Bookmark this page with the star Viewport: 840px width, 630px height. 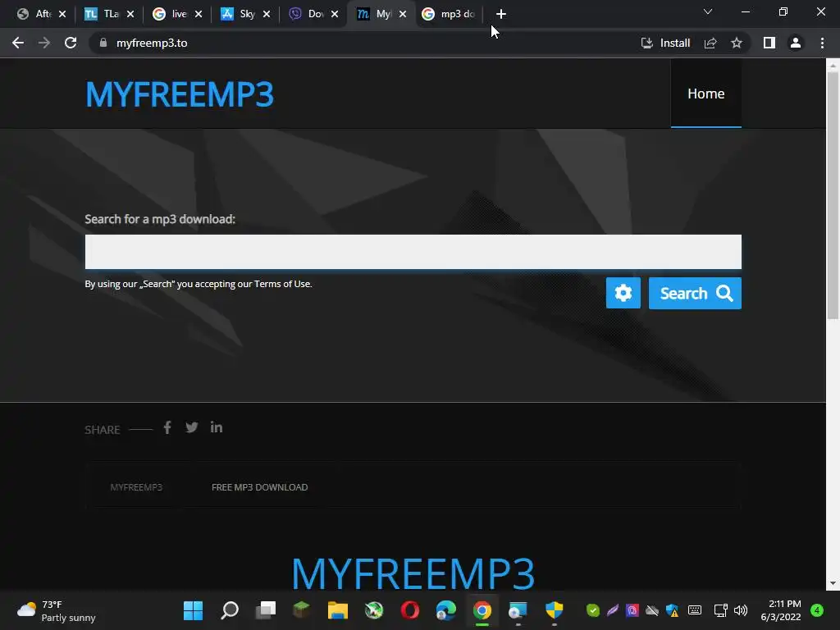click(x=737, y=43)
